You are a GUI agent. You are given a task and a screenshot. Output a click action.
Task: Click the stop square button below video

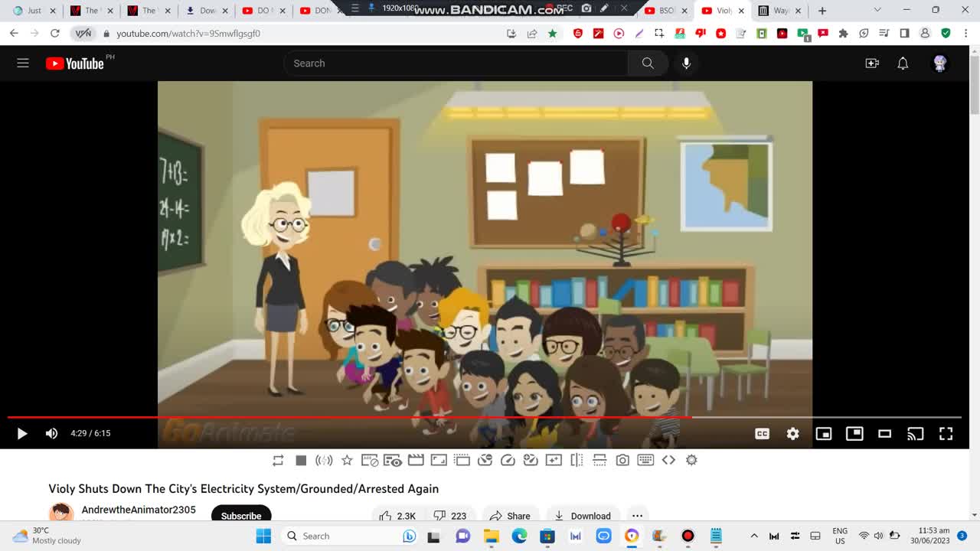click(301, 460)
